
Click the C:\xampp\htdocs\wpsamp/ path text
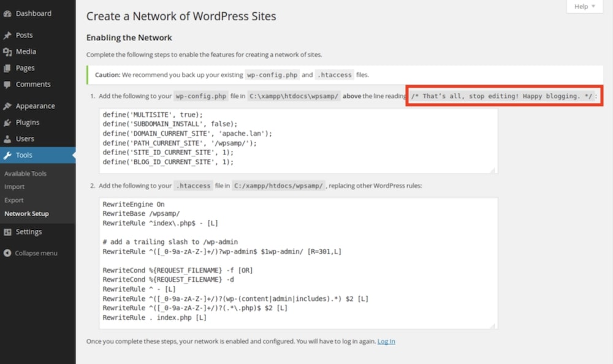[294, 96]
